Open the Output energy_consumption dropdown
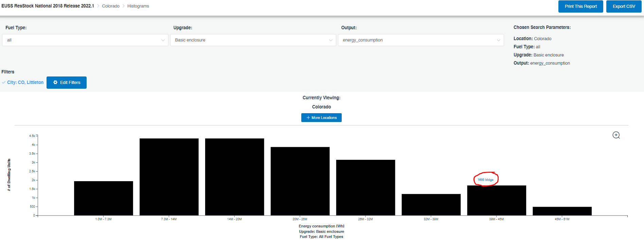644x241 pixels. (x=421, y=40)
